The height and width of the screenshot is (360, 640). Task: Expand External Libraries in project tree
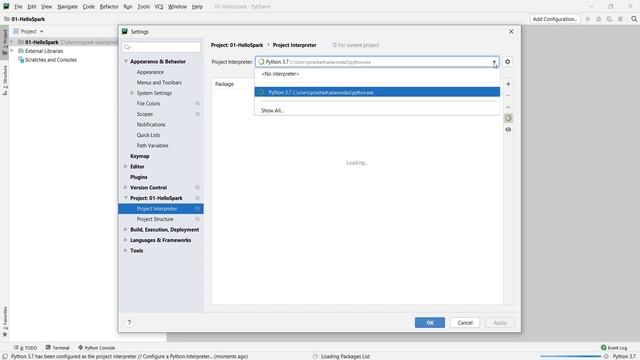click(x=12, y=51)
